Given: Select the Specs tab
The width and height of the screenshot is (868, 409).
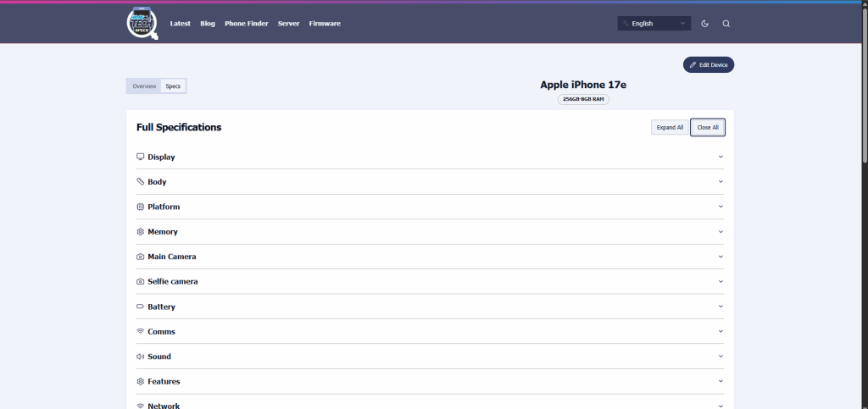Looking at the screenshot, I should click(173, 86).
